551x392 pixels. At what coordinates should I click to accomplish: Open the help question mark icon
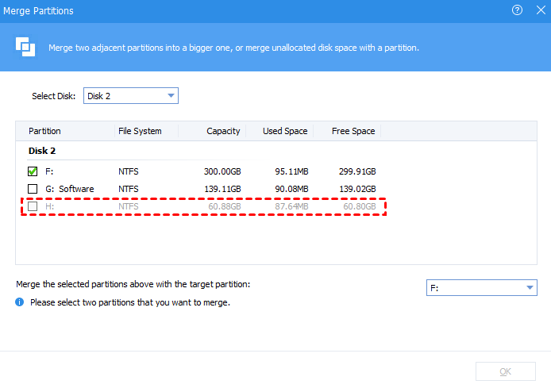pos(517,10)
